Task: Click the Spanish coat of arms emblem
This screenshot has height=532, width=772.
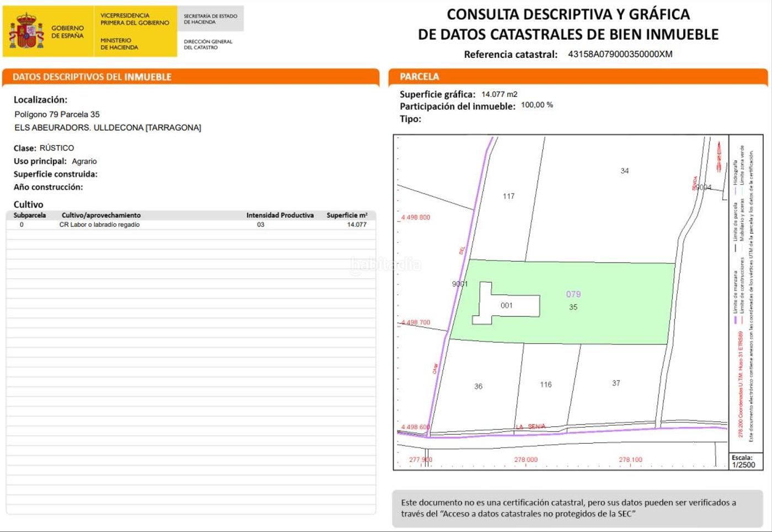Action: 26,31
